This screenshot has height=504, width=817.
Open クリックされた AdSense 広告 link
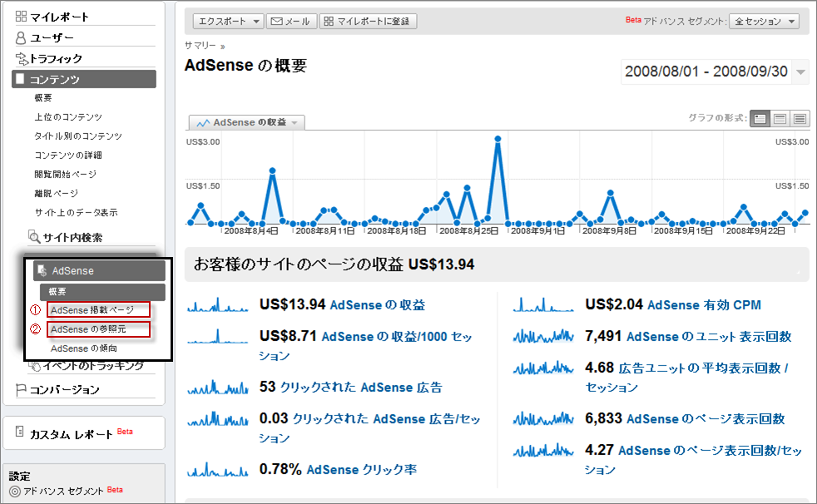point(361,388)
